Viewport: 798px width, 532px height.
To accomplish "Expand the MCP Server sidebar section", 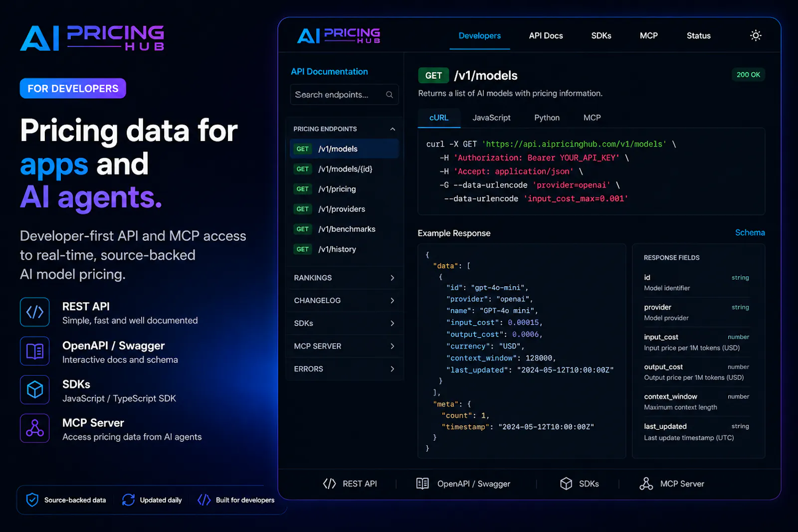I will (345, 346).
